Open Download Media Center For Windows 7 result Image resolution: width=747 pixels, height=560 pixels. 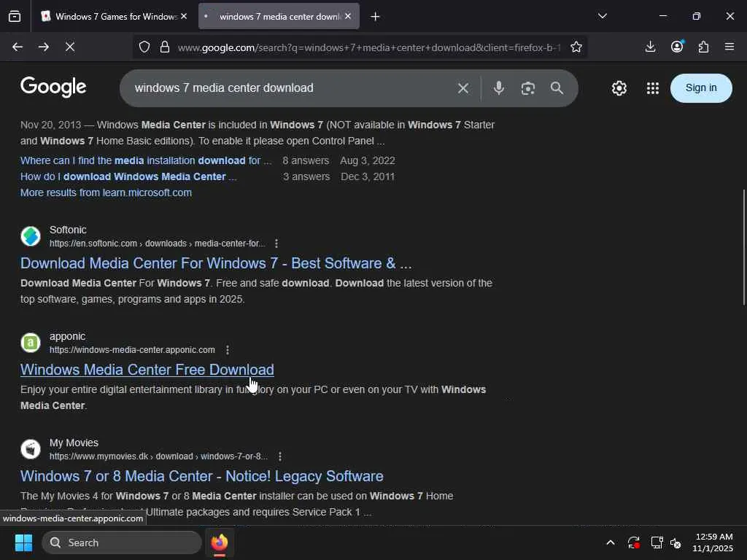[x=216, y=263]
